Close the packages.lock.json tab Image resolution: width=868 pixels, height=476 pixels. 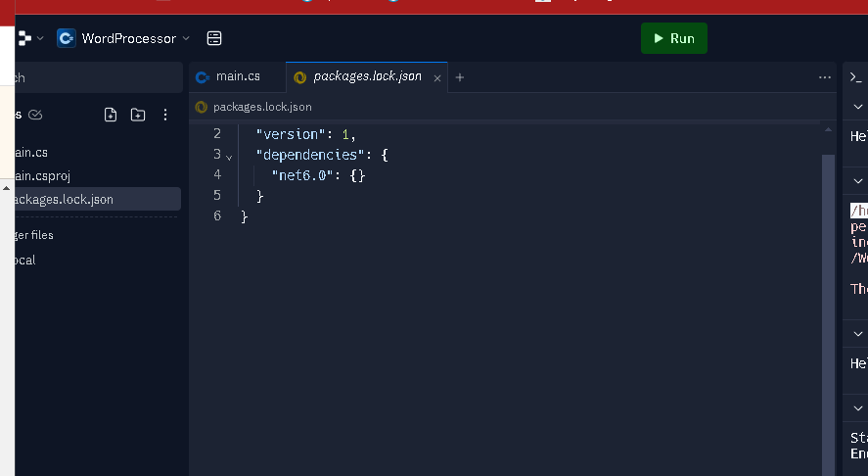click(x=437, y=78)
